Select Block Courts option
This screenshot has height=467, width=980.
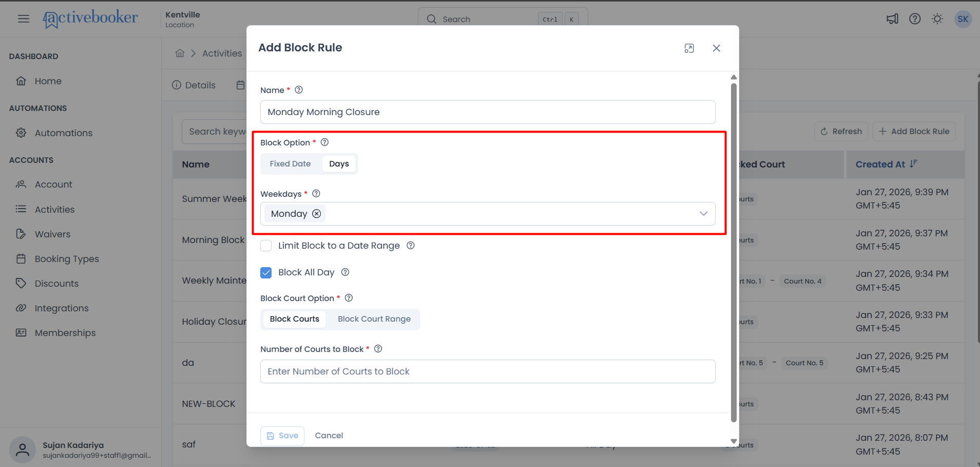click(x=295, y=319)
